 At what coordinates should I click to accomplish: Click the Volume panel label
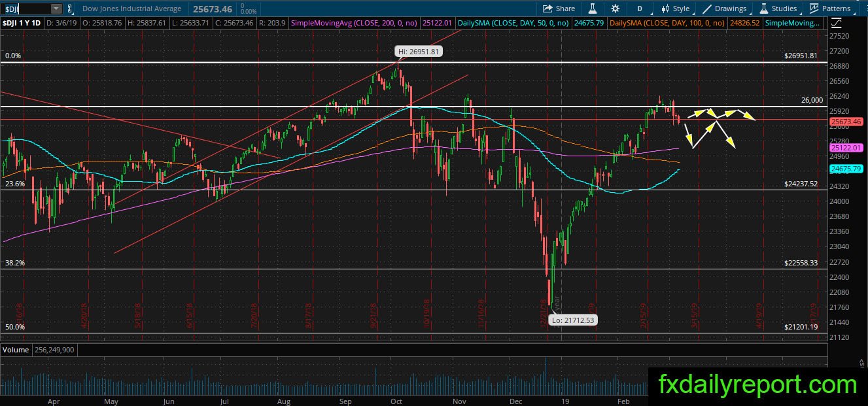(x=15, y=350)
